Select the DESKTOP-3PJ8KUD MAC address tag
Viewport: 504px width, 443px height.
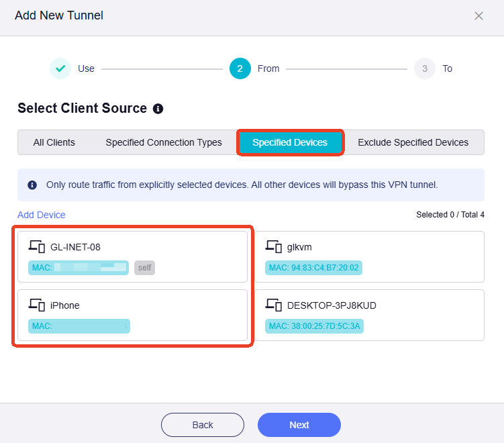click(x=314, y=326)
